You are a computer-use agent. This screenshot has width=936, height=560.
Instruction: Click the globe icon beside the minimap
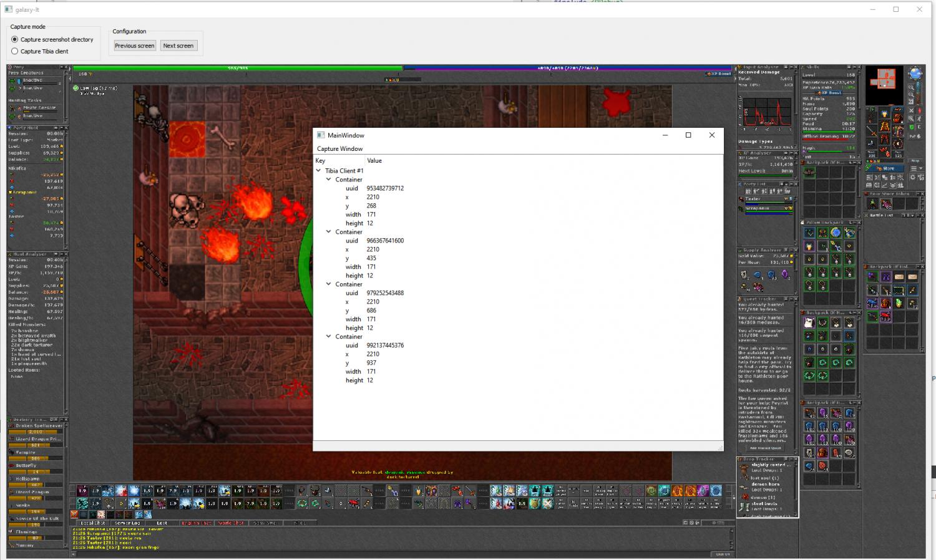915,74
